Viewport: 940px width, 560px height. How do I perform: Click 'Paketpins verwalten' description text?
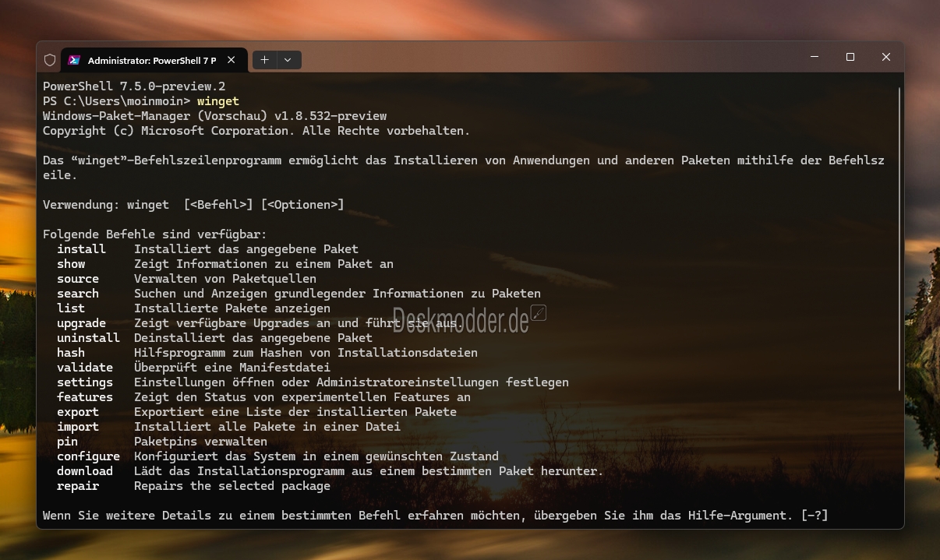pyautogui.click(x=200, y=442)
